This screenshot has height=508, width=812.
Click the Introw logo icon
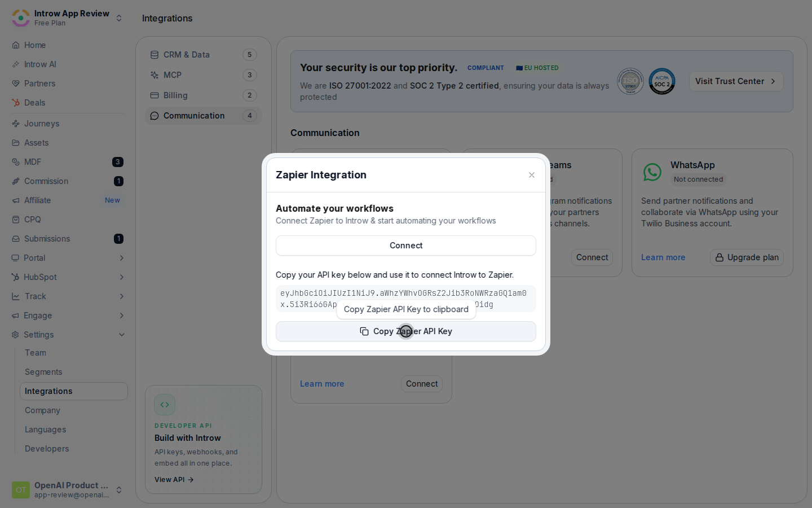tap(21, 18)
